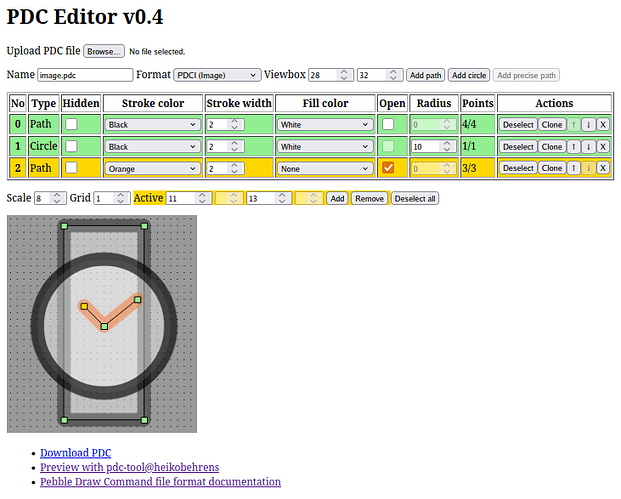
Task: Open the Download PDC link
Action: [75, 453]
